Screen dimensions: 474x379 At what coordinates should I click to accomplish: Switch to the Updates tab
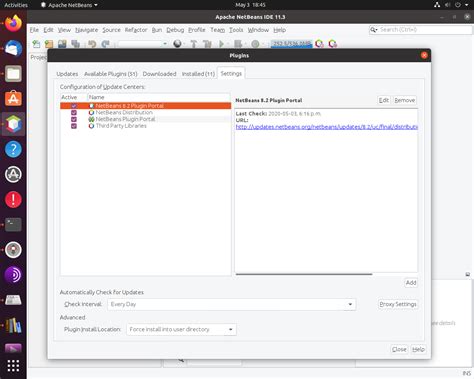pyautogui.click(x=67, y=74)
